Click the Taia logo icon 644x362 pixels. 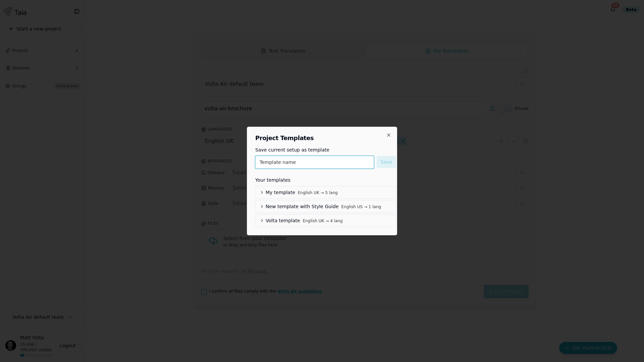[8, 12]
